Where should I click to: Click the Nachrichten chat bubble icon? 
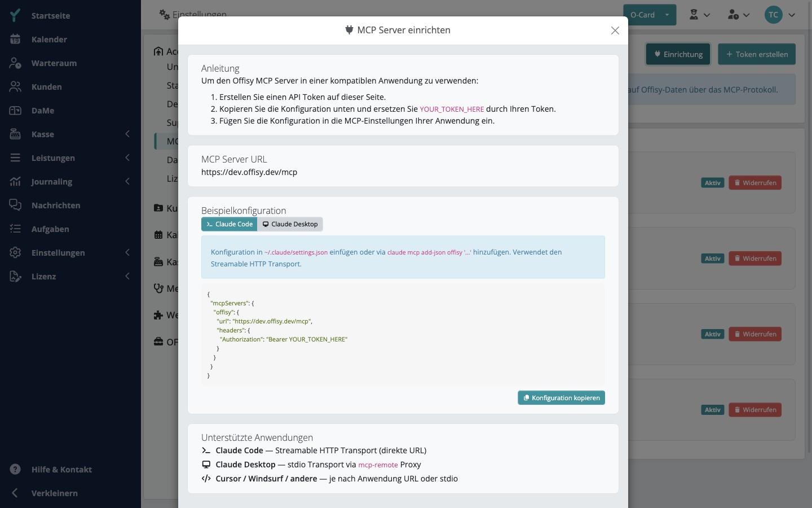[x=15, y=205]
